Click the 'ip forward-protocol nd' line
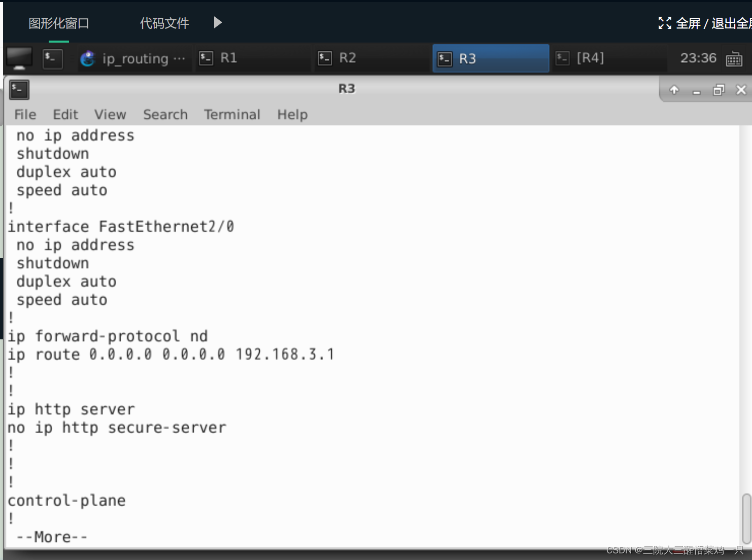The image size is (752, 560). pyautogui.click(x=108, y=336)
